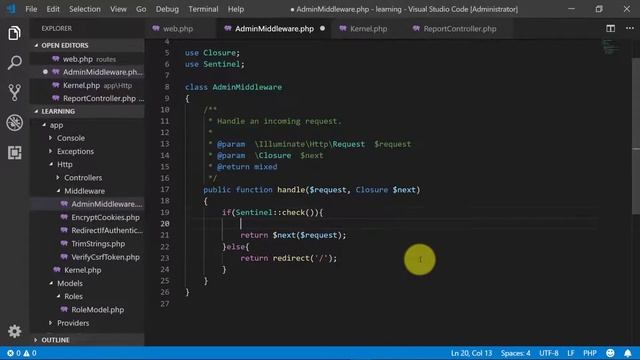640x360 pixels.
Task: Open the File menu
Action: [31, 9]
